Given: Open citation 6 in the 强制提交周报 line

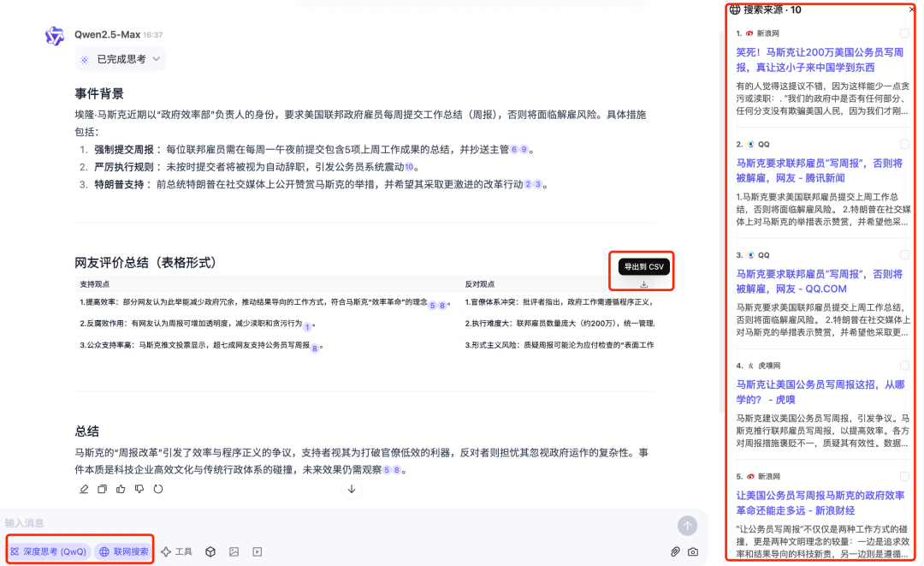Looking at the screenshot, I should 514,150.
